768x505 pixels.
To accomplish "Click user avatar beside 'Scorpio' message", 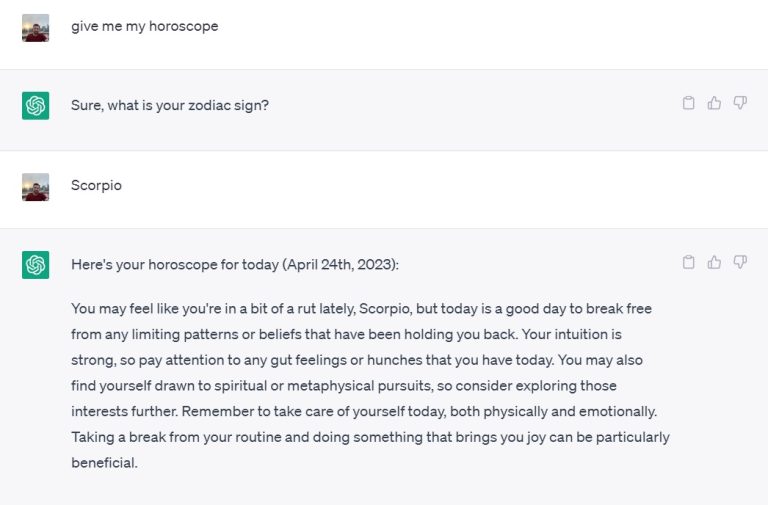I will coord(35,187).
